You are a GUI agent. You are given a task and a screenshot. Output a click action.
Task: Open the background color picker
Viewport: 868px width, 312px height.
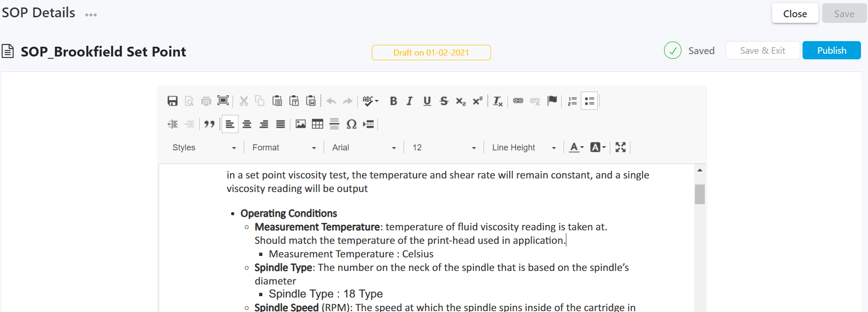(x=598, y=148)
